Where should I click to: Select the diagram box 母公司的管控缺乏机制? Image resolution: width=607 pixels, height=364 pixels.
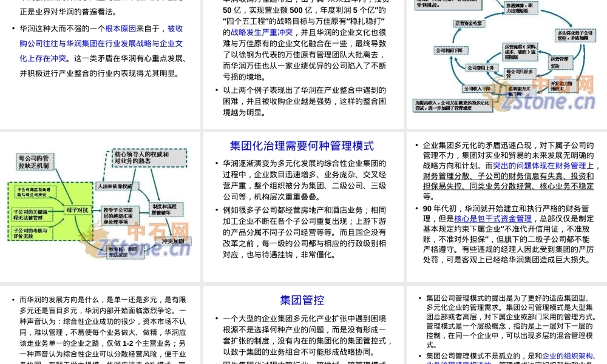tap(35, 162)
